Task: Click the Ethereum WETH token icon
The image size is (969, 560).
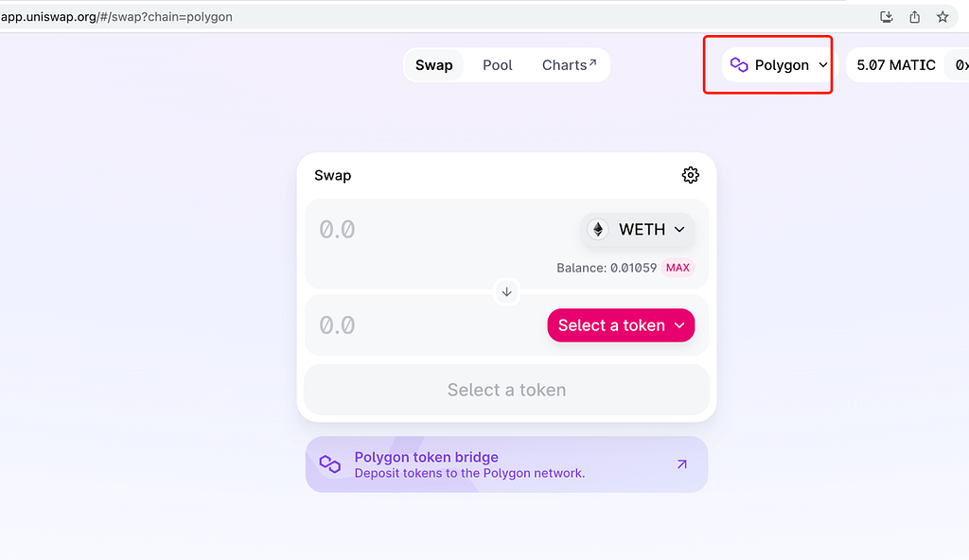Action: 598,229
